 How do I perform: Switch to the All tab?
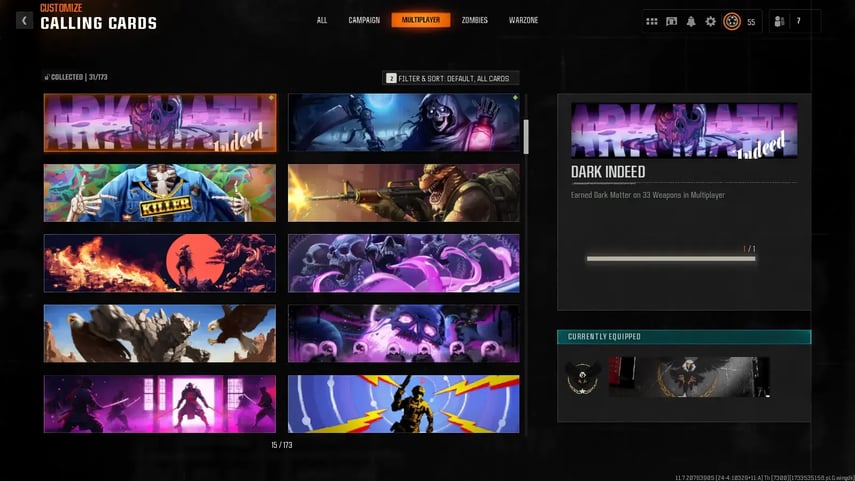pyautogui.click(x=321, y=20)
